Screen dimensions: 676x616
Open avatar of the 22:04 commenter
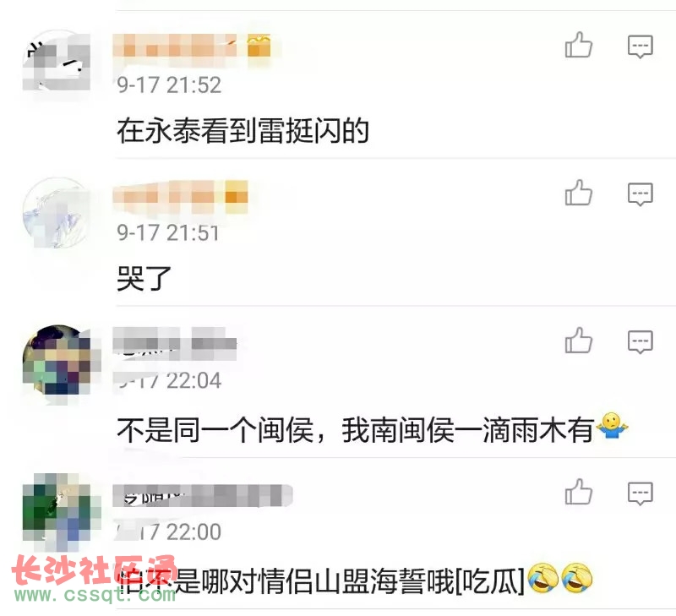tap(57, 359)
